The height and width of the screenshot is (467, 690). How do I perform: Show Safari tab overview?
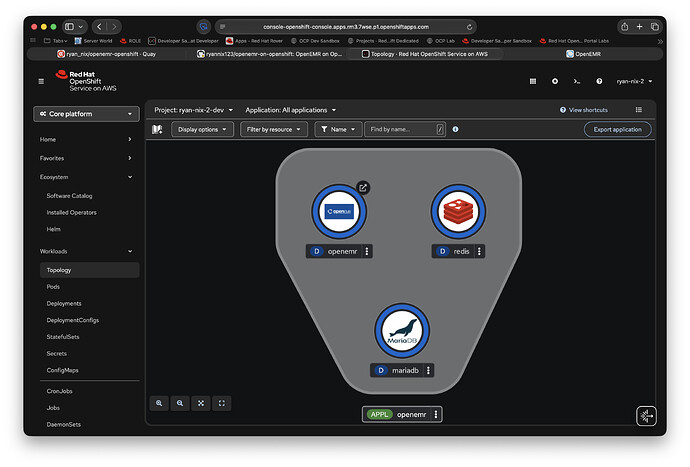point(655,27)
